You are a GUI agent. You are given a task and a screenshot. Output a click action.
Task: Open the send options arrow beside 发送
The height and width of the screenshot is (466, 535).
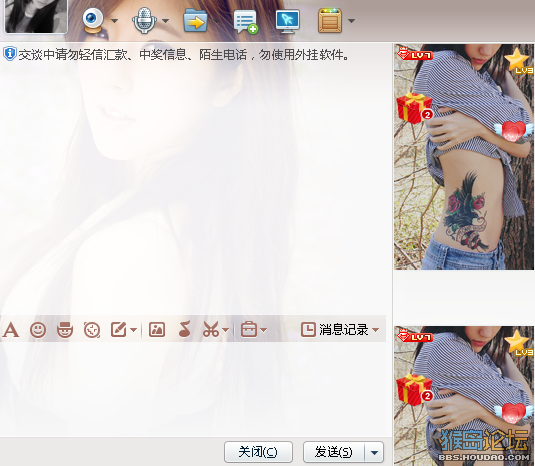374,452
